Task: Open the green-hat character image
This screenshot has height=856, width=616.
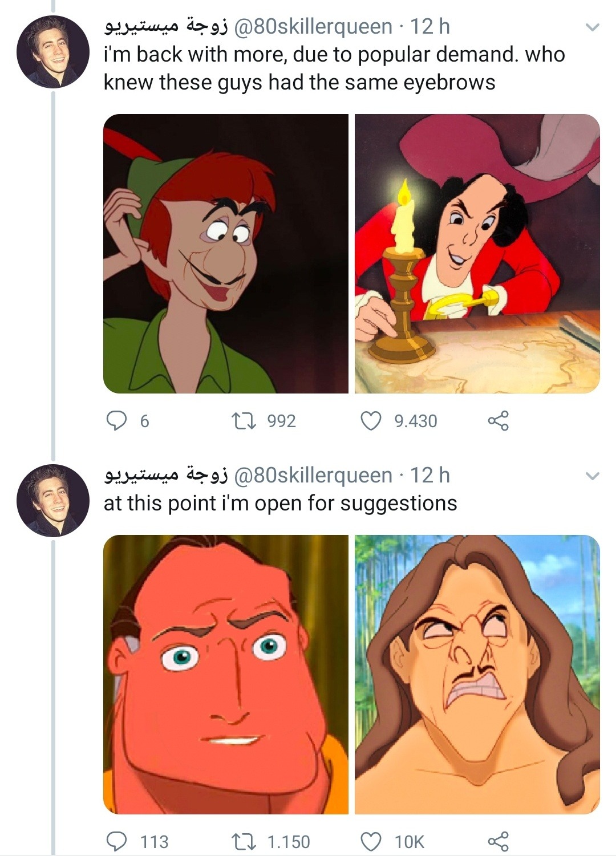Action: 226,254
